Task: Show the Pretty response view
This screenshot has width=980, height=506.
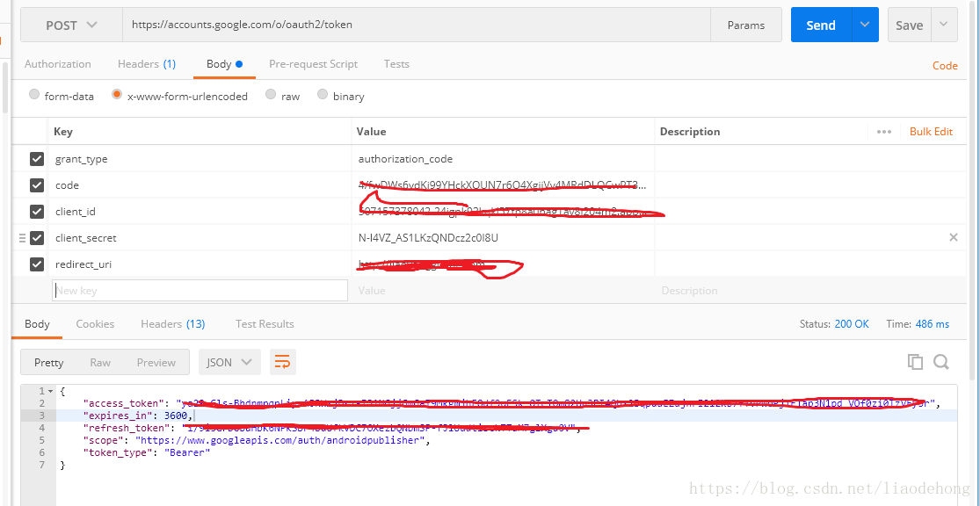Action: pos(48,362)
